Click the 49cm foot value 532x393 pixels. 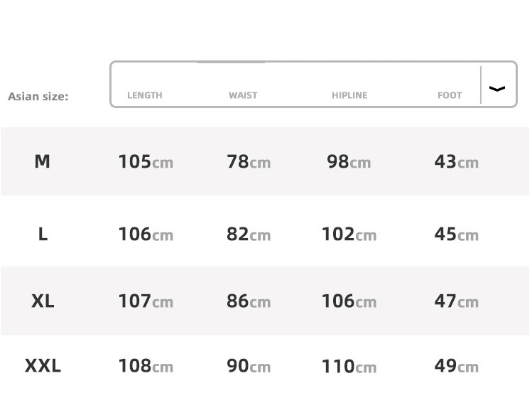[456, 367]
